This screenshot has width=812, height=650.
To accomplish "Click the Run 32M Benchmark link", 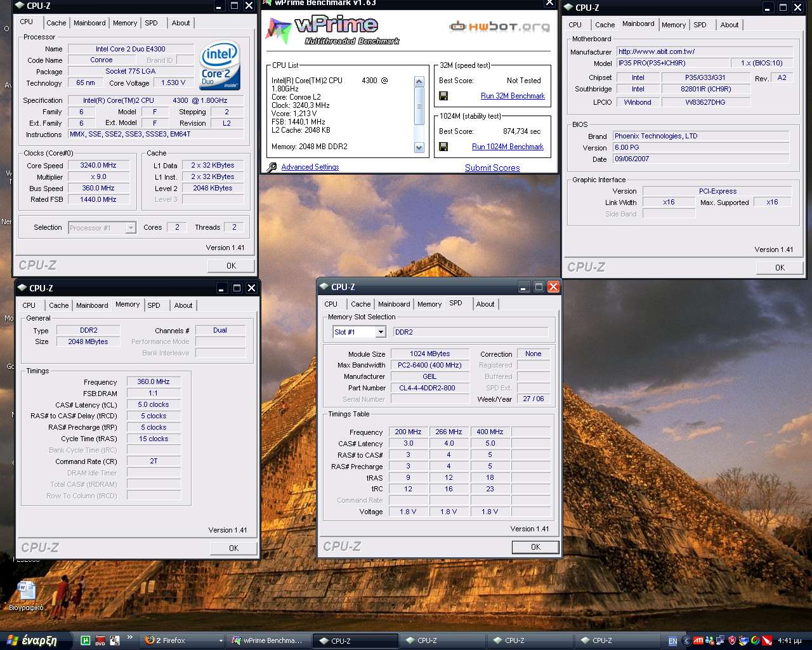I will 513,96.
